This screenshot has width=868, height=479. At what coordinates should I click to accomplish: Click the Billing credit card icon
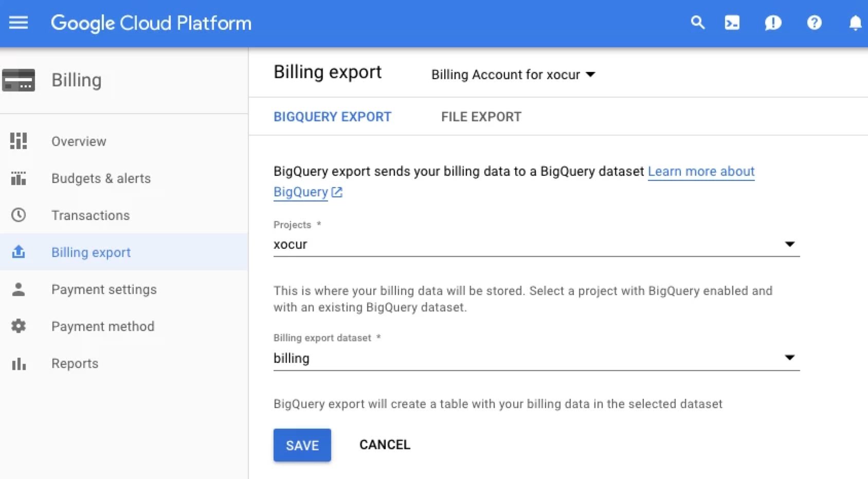[19, 80]
